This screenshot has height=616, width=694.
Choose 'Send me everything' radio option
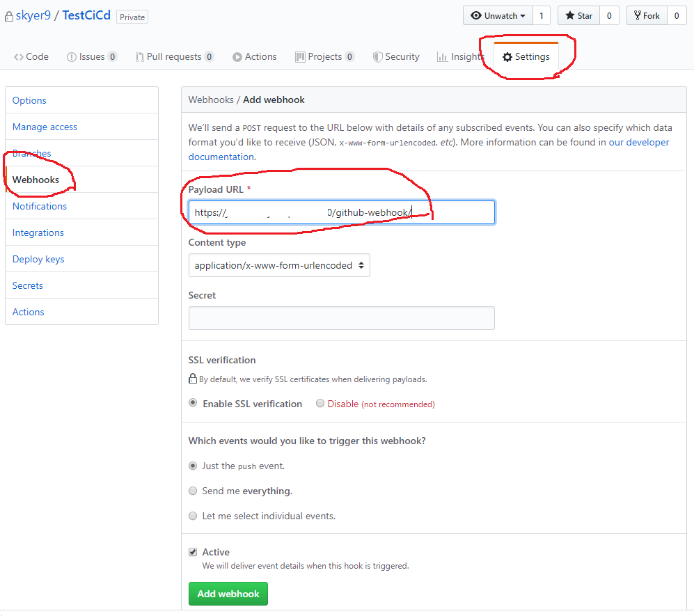[x=193, y=491]
